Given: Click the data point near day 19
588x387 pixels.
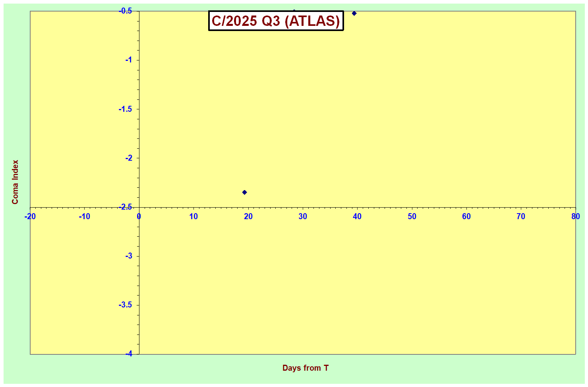Looking at the screenshot, I should [x=245, y=193].
